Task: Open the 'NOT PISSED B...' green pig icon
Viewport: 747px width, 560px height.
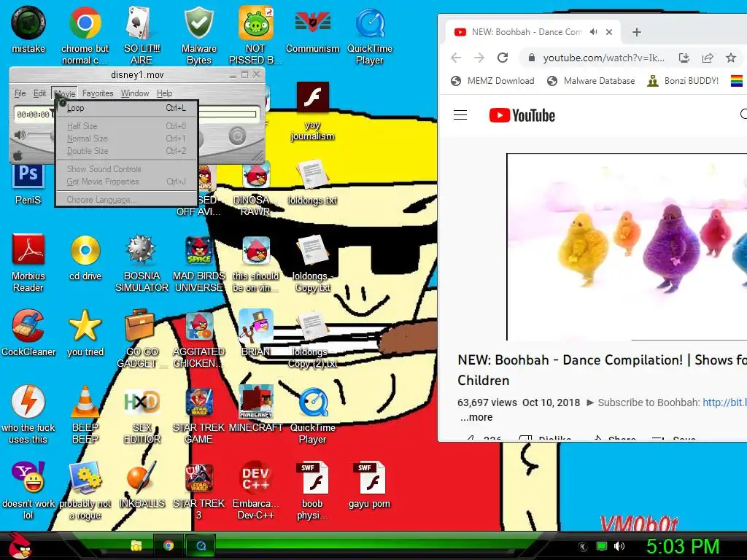Action: tap(256, 23)
